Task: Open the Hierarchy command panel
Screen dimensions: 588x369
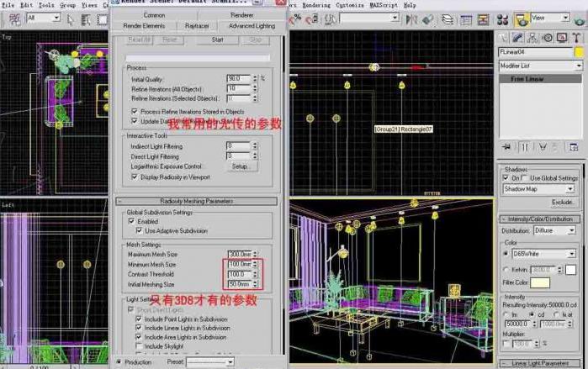Action: (532, 37)
